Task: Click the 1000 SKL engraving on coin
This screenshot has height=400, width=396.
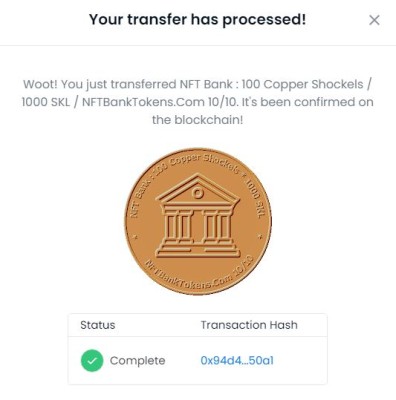Action: (255, 198)
